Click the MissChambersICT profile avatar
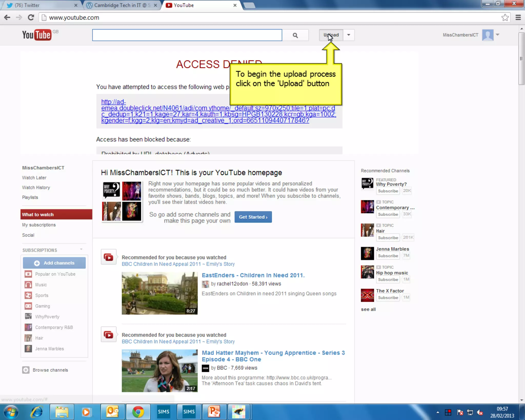525x420 pixels. tap(488, 35)
